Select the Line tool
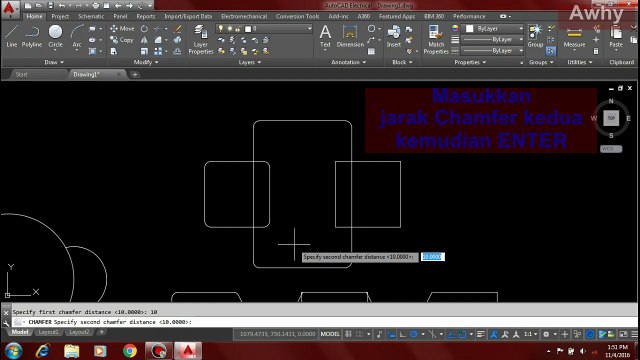The height and width of the screenshot is (360, 640). pyautogui.click(x=12, y=36)
